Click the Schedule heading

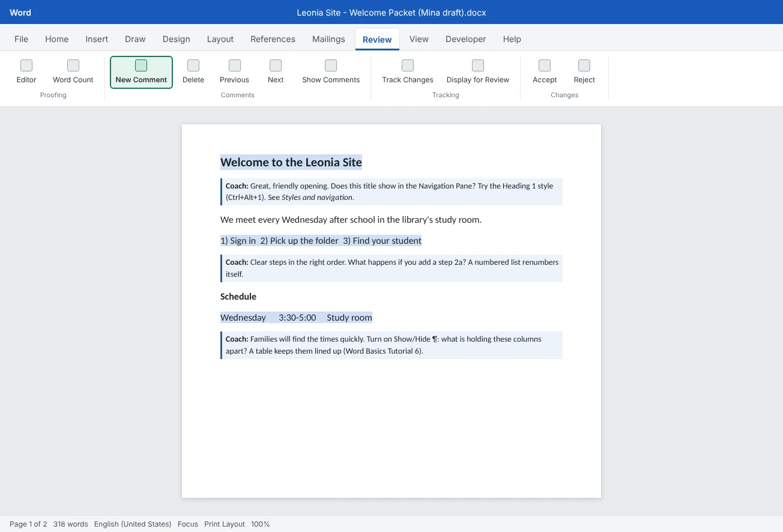point(238,297)
